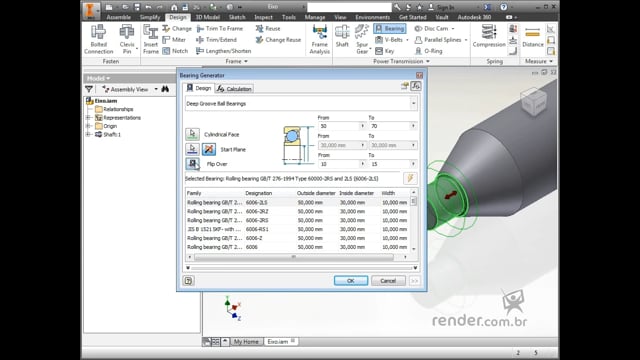
Task: Switch to the Calculation tab
Action: (x=234, y=89)
